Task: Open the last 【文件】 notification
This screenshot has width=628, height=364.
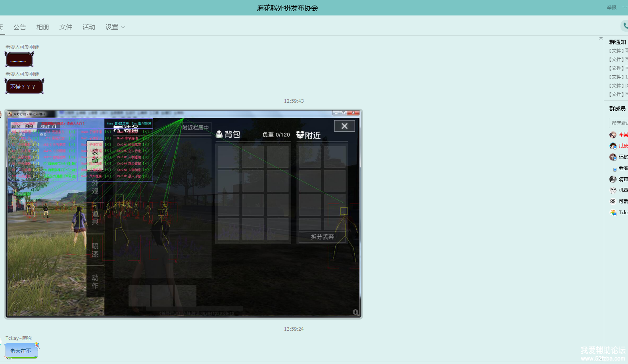Action: tap(618, 94)
